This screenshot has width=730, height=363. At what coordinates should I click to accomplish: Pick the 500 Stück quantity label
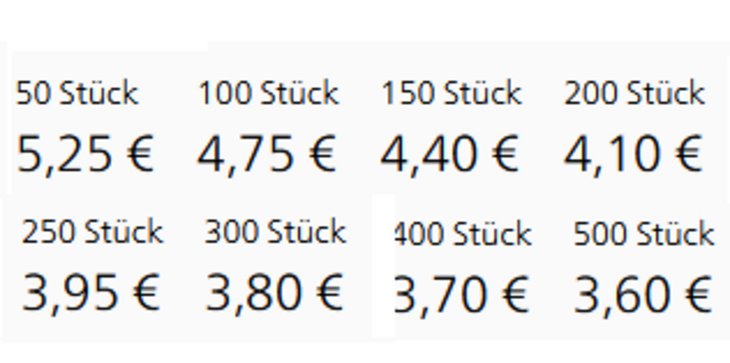point(644,234)
